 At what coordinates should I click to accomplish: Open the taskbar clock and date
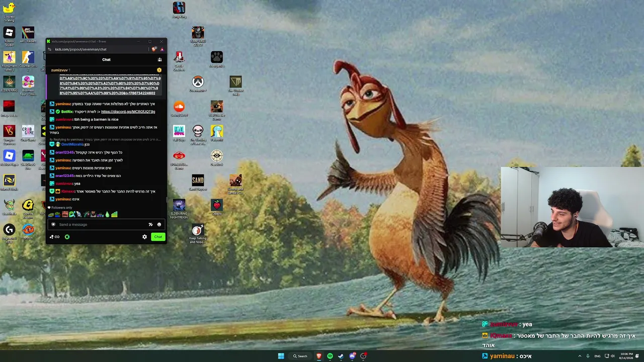click(626, 356)
